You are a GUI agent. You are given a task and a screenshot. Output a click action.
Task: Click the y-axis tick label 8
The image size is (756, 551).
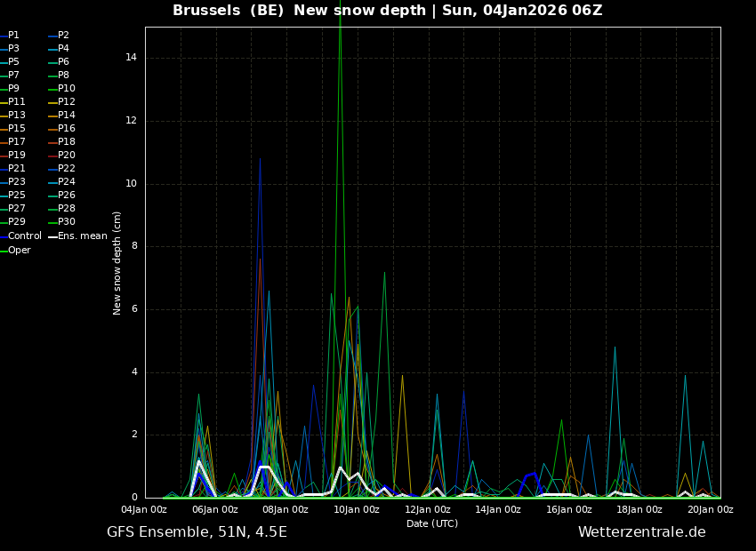(x=134, y=246)
